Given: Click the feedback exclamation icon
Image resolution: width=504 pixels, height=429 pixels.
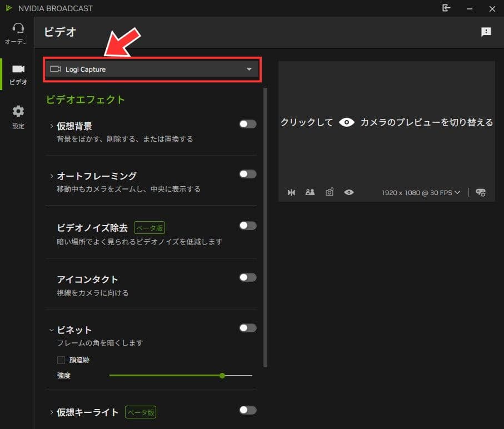Looking at the screenshot, I should (x=486, y=32).
